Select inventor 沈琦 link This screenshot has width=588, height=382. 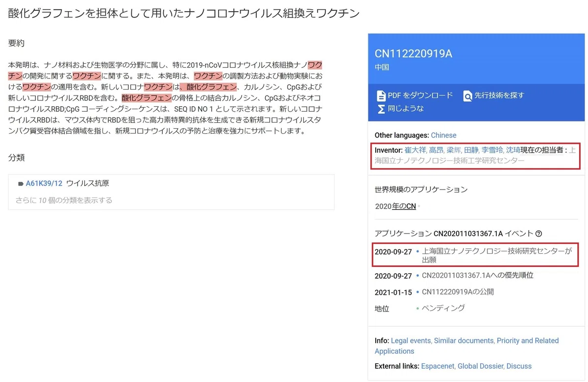coord(513,150)
